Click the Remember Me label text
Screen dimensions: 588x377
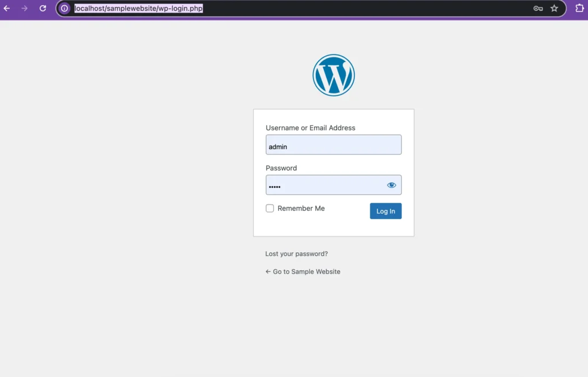click(301, 208)
